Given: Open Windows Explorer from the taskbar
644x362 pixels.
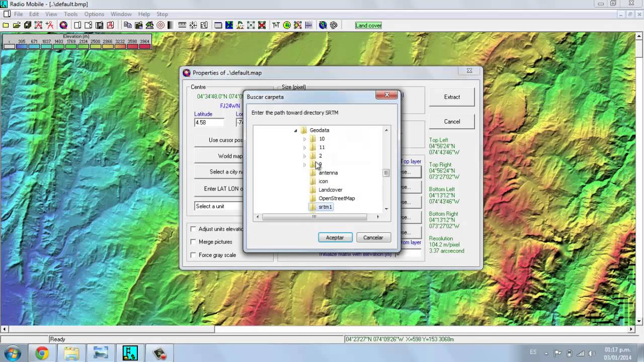Looking at the screenshot, I should (71, 353).
